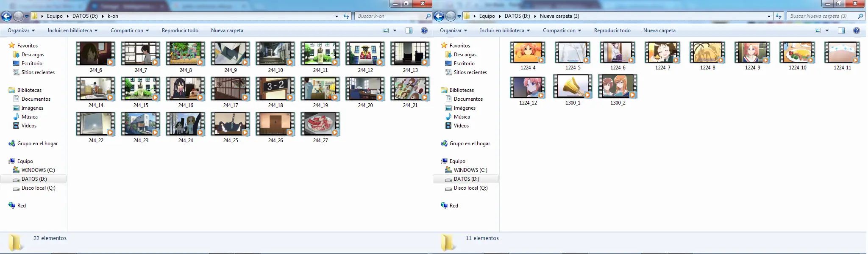Click Nueva carpeta button in Nueva carpeta (3) window
This screenshot has height=254, width=868.
(659, 30)
